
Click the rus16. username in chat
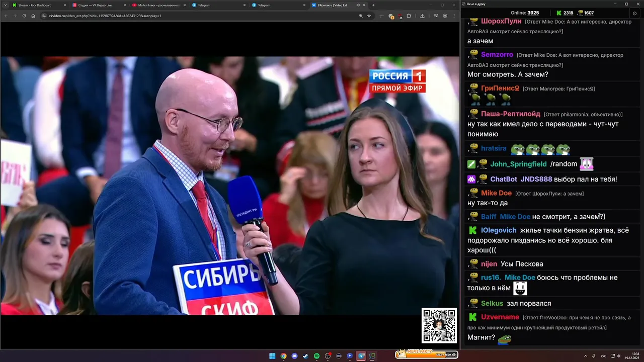point(491,278)
